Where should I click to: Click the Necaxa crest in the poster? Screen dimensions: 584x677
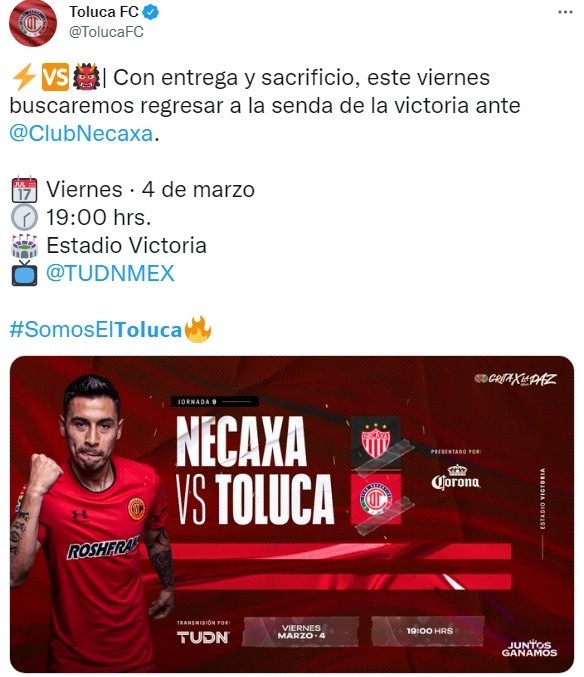376,442
